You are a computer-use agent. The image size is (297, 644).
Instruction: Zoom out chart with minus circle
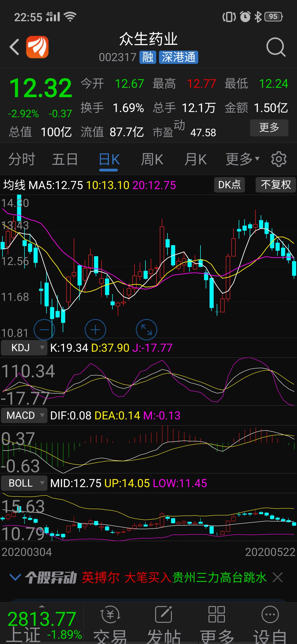click(44, 330)
